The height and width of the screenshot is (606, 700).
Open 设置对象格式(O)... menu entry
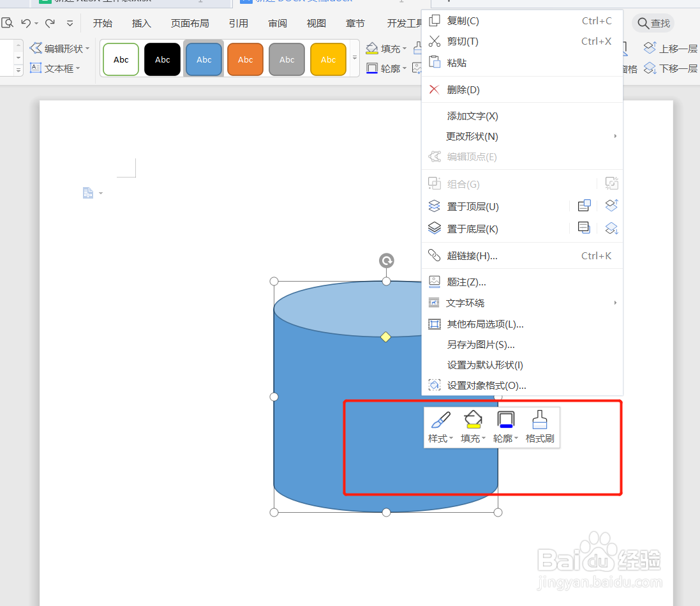click(523, 385)
